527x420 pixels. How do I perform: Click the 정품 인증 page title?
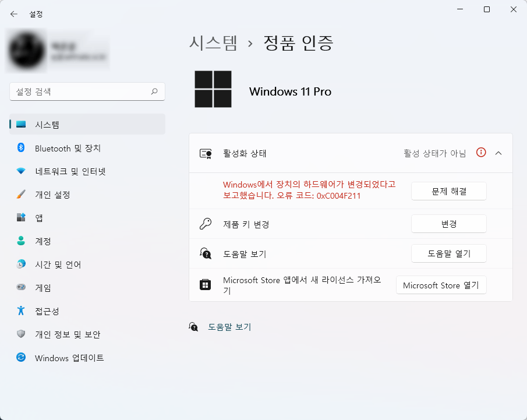click(298, 43)
